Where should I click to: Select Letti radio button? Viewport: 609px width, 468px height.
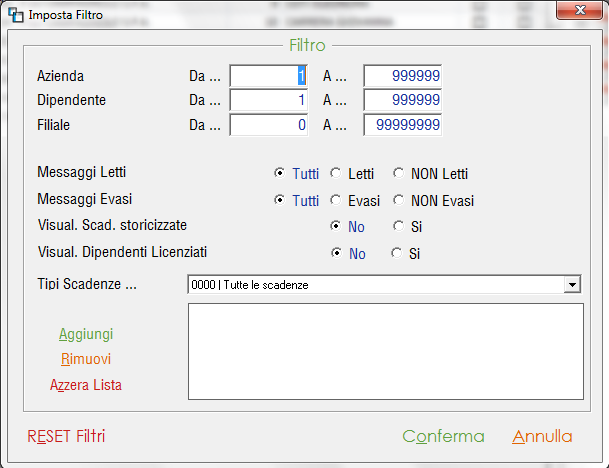pyautogui.click(x=335, y=174)
